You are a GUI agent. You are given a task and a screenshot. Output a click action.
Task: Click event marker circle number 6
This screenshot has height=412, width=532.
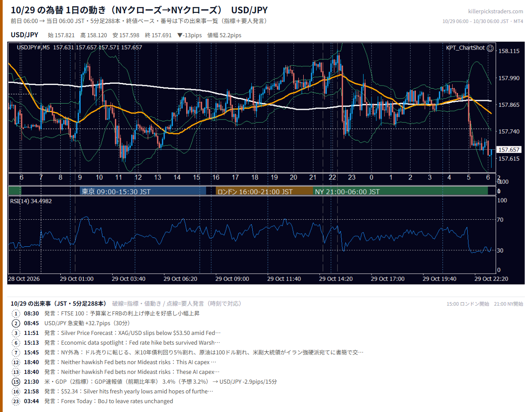coord(16,342)
